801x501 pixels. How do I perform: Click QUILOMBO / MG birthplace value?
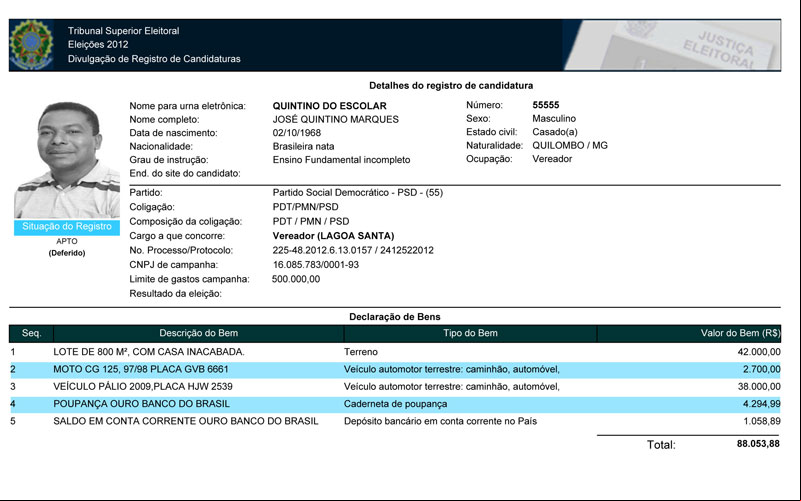tap(570, 145)
